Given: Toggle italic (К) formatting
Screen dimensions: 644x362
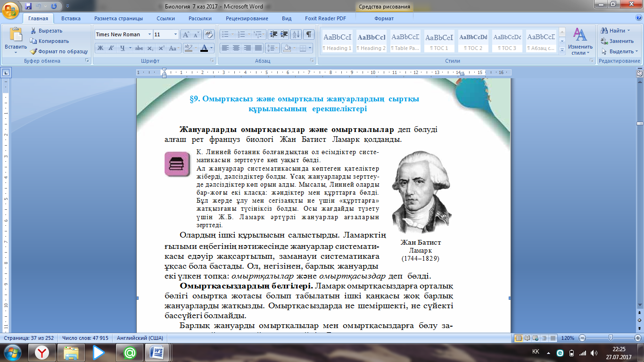Looking at the screenshot, I should click(111, 48).
